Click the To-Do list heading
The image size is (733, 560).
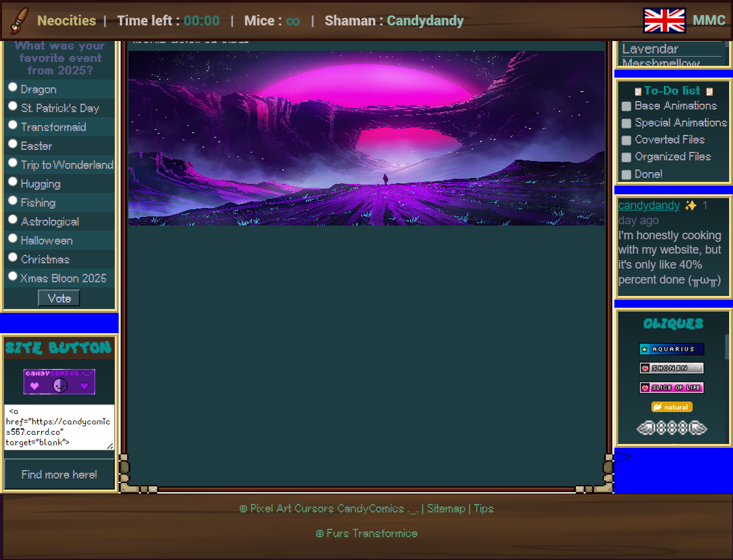coord(672,91)
